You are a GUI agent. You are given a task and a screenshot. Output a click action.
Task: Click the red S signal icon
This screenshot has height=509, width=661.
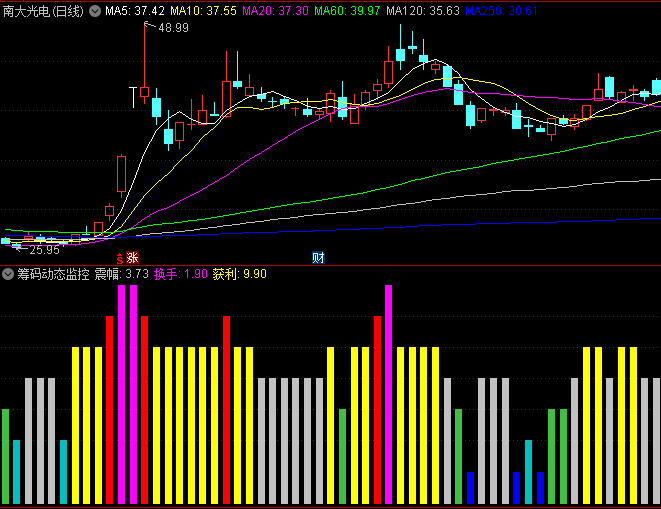[x=120, y=258]
